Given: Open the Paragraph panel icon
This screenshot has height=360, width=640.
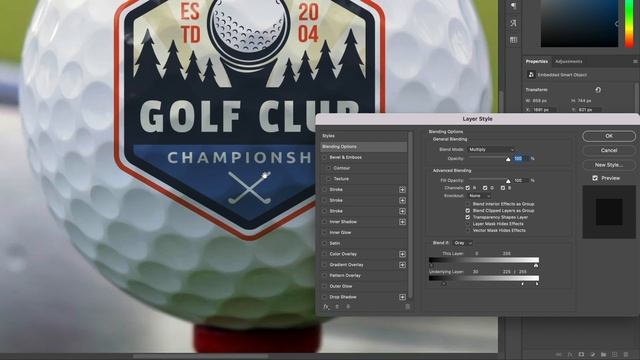Looking at the screenshot, I should click(x=513, y=6).
